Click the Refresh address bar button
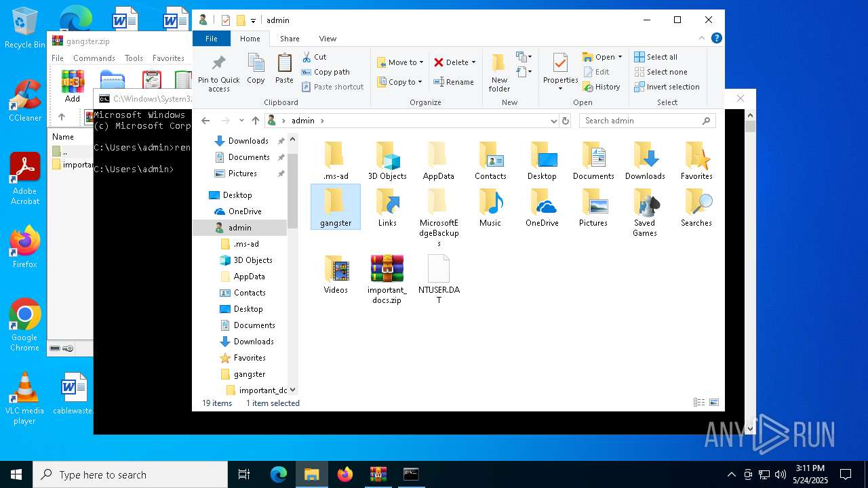 (x=566, y=121)
